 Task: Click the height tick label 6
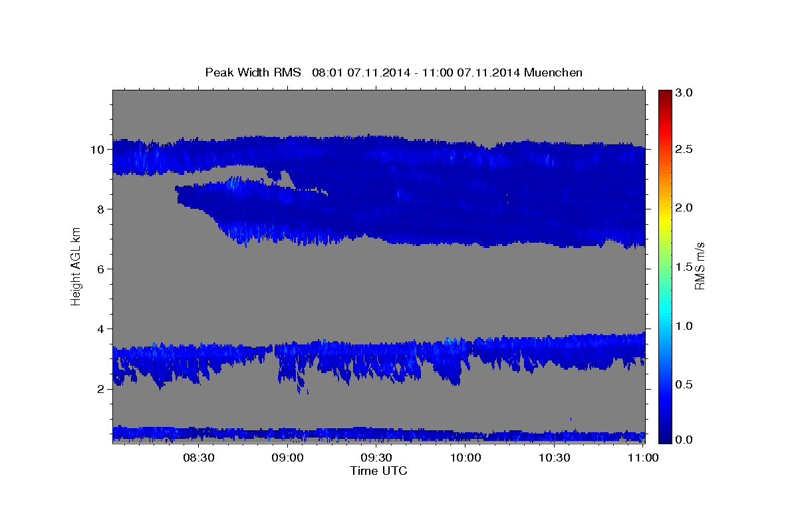click(x=100, y=269)
